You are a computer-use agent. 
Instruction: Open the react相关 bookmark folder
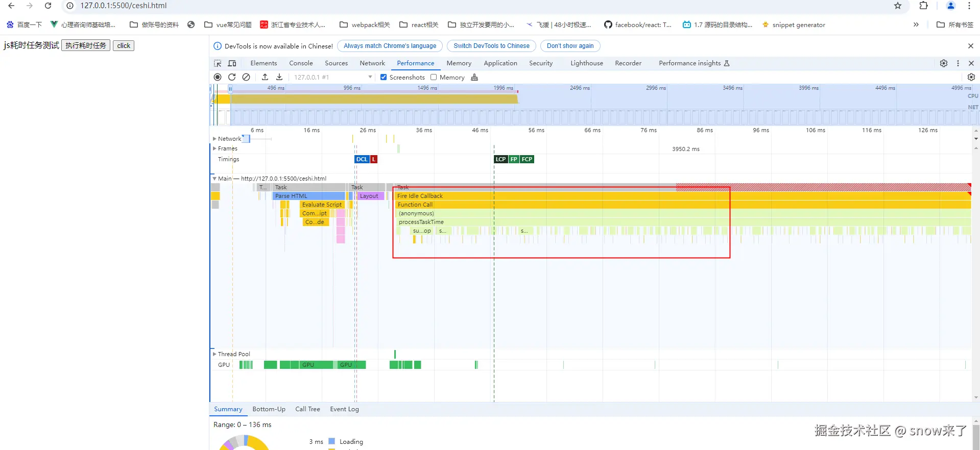tap(419, 24)
